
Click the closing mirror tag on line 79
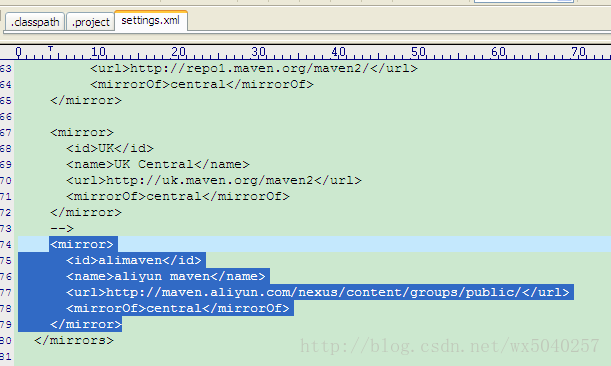[x=86, y=324]
